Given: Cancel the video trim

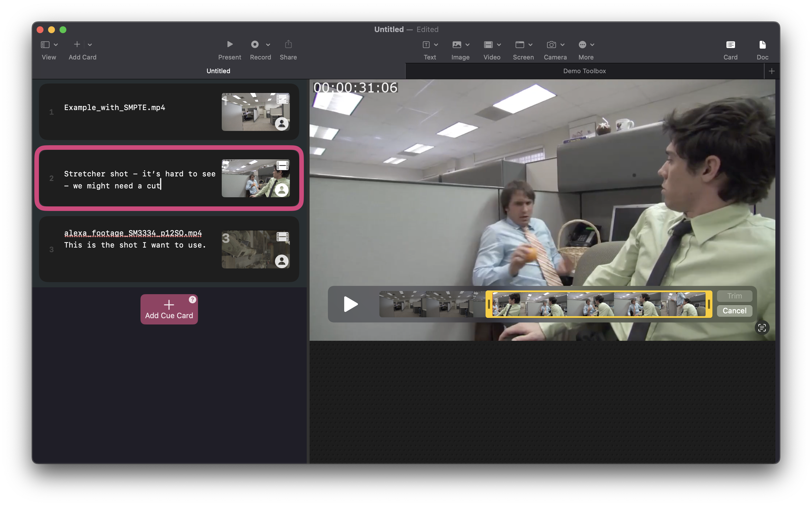Looking at the screenshot, I should [734, 310].
